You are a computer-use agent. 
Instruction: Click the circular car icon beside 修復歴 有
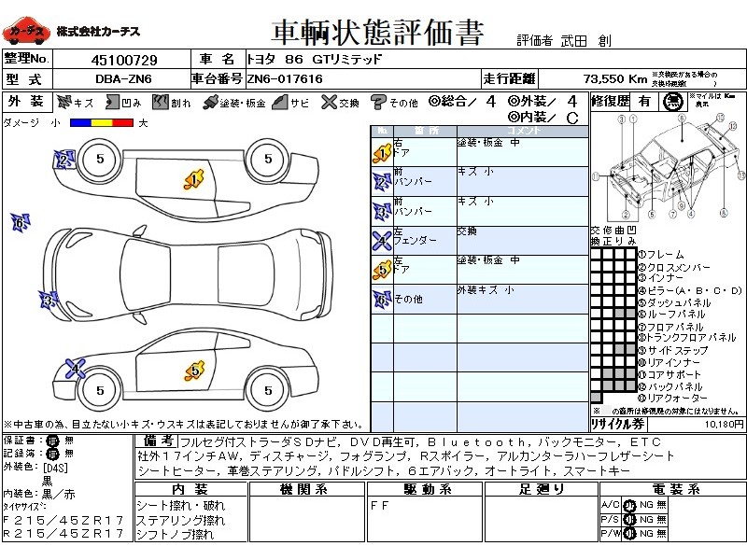[x=673, y=102]
